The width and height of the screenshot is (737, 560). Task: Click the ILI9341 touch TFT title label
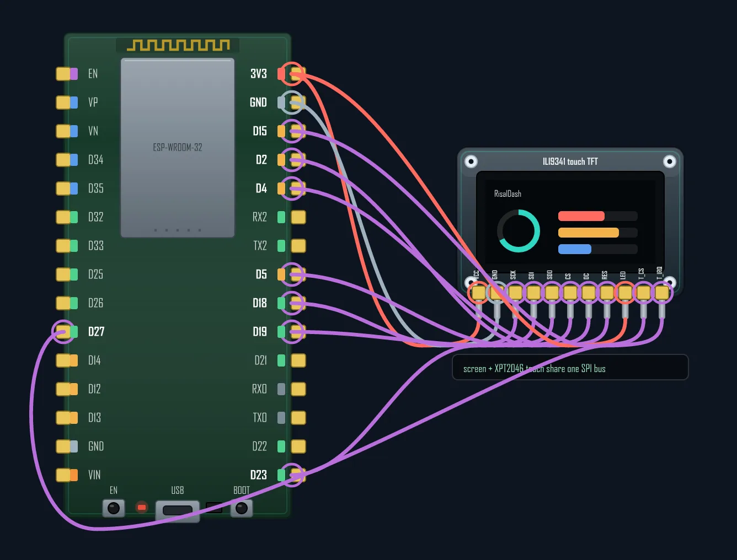[x=570, y=161]
